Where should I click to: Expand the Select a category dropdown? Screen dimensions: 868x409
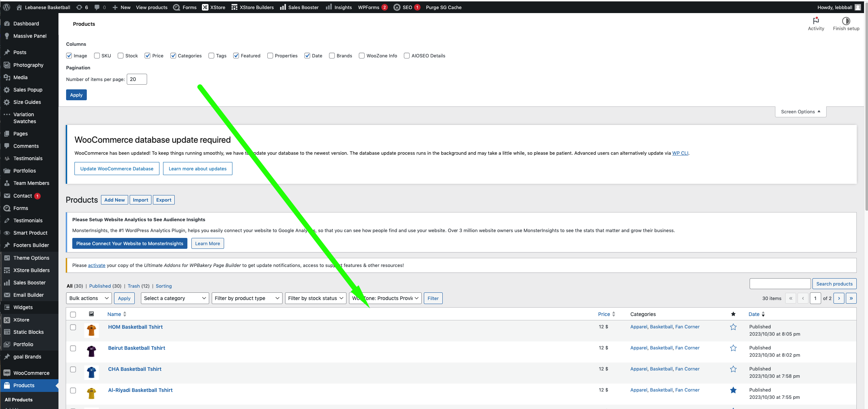tap(173, 298)
